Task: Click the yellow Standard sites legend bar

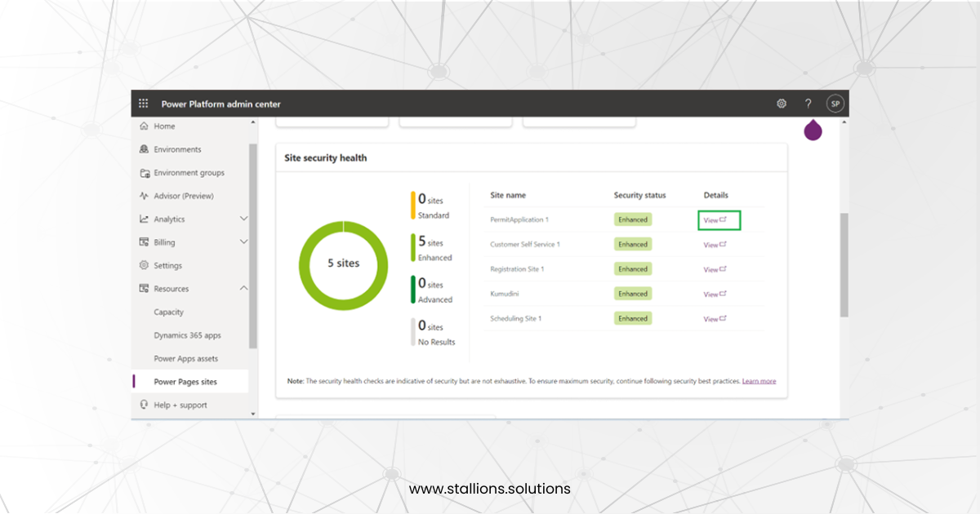Action: pyautogui.click(x=413, y=205)
